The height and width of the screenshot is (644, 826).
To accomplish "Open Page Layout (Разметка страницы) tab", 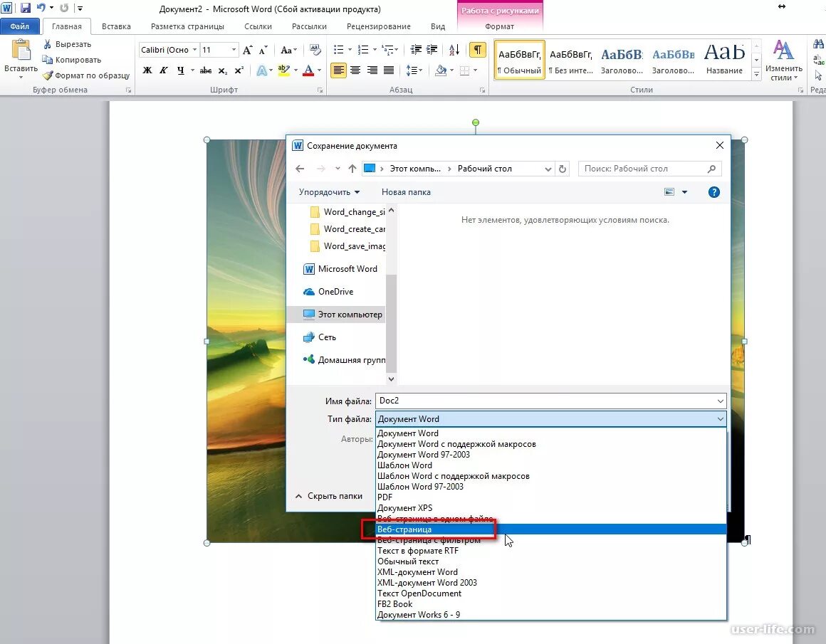I will [187, 26].
